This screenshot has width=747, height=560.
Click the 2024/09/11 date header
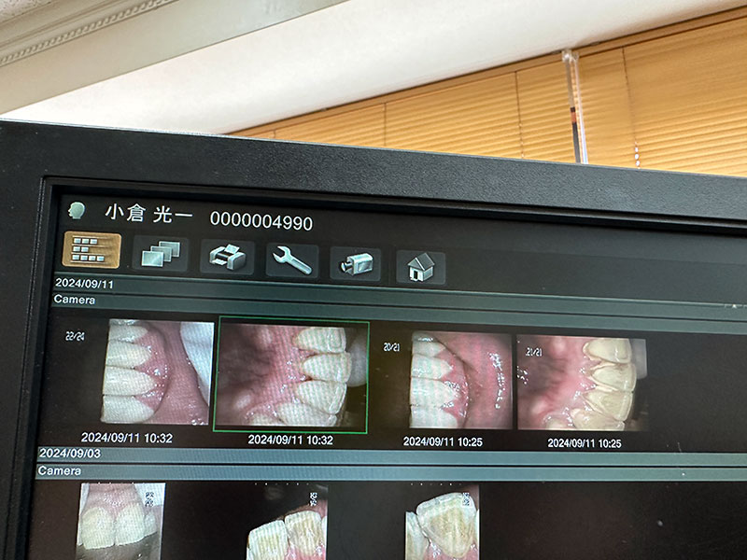coord(84,284)
